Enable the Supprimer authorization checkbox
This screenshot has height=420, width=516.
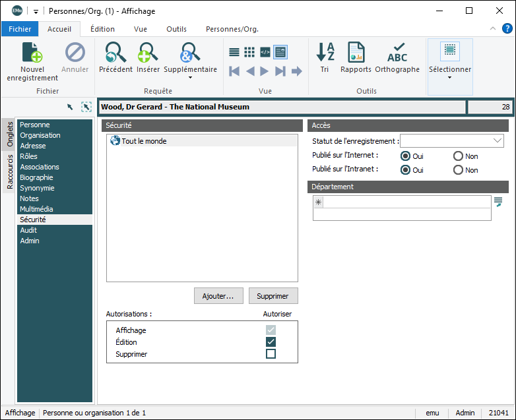pyautogui.click(x=271, y=354)
